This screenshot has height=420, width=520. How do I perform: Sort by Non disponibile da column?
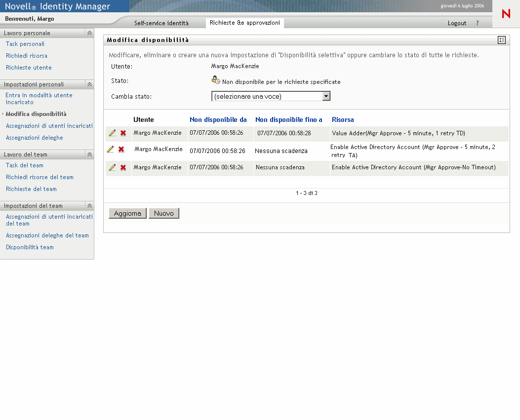[x=218, y=119]
